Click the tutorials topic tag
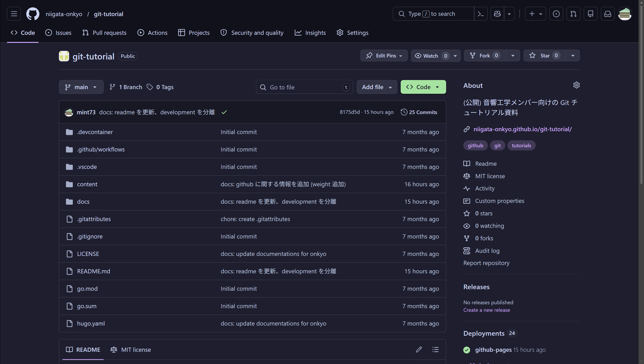644x364 pixels. click(x=521, y=145)
